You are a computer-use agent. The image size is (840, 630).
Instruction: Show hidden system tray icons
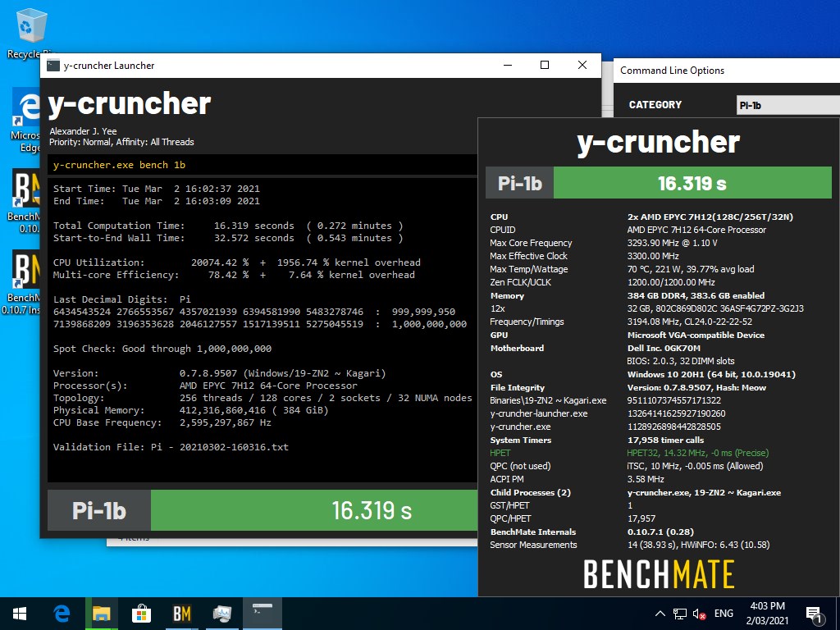pos(660,614)
